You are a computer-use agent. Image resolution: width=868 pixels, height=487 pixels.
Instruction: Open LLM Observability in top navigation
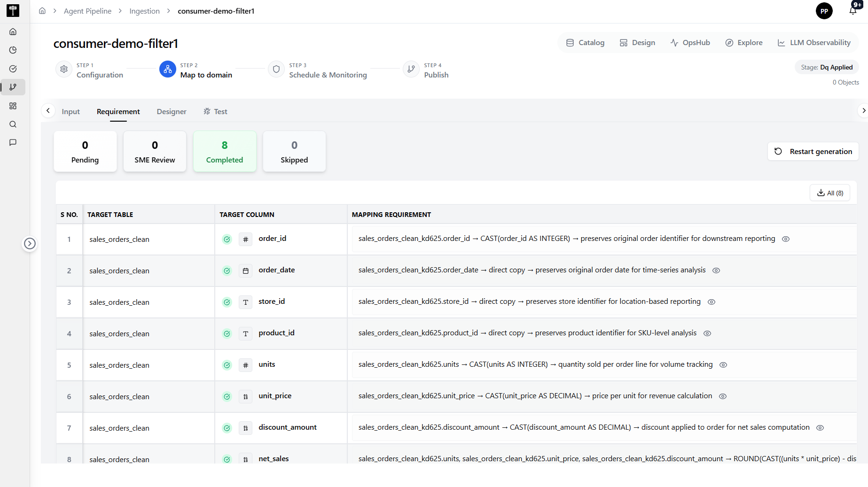tap(814, 42)
